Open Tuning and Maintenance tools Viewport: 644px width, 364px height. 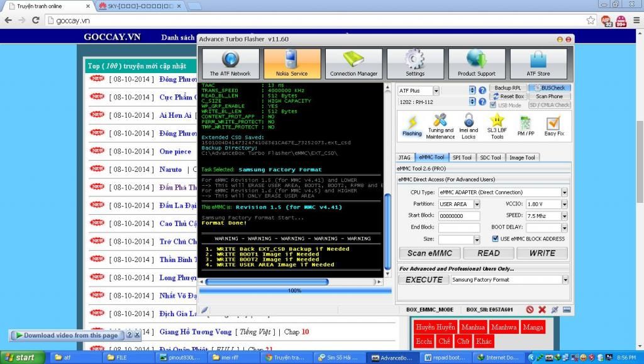point(440,127)
